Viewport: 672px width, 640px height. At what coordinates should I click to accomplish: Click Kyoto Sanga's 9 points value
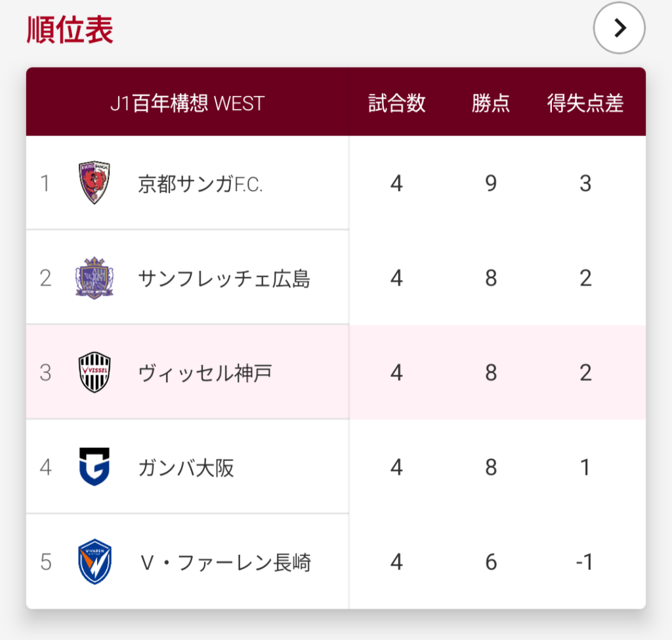pos(491,184)
